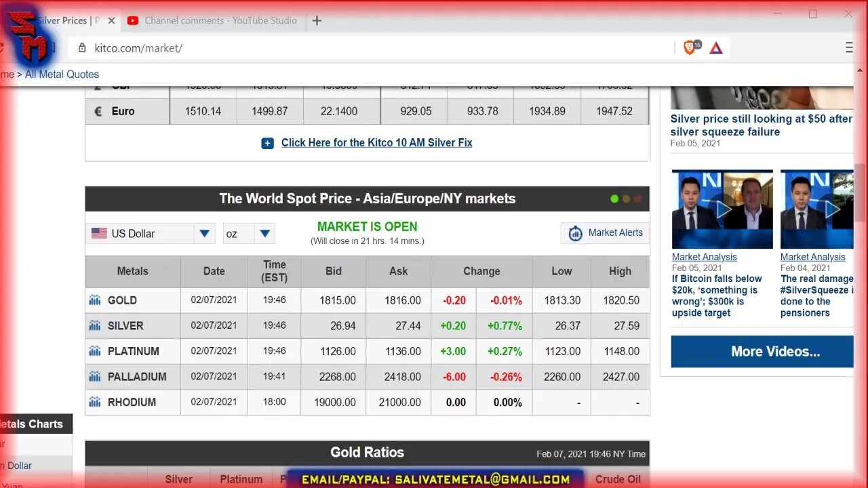Click the More Videos button

click(x=762, y=352)
